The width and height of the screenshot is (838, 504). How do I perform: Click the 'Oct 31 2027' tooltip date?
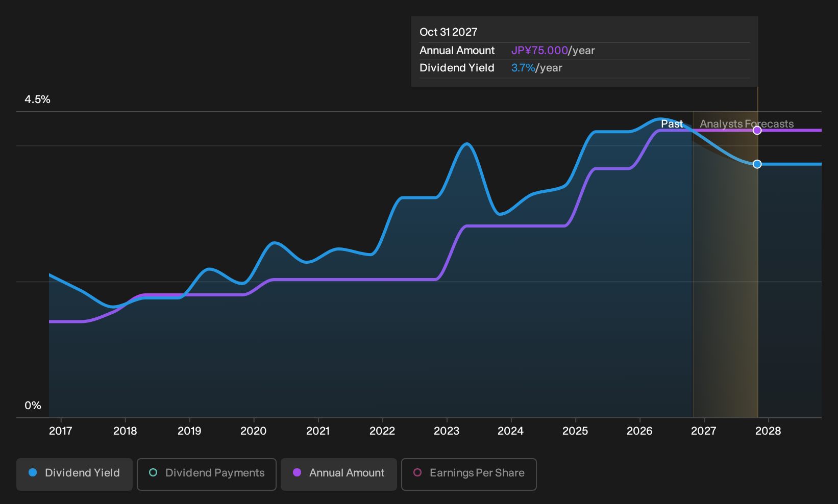pyautogui.click(x=449, y=32)
